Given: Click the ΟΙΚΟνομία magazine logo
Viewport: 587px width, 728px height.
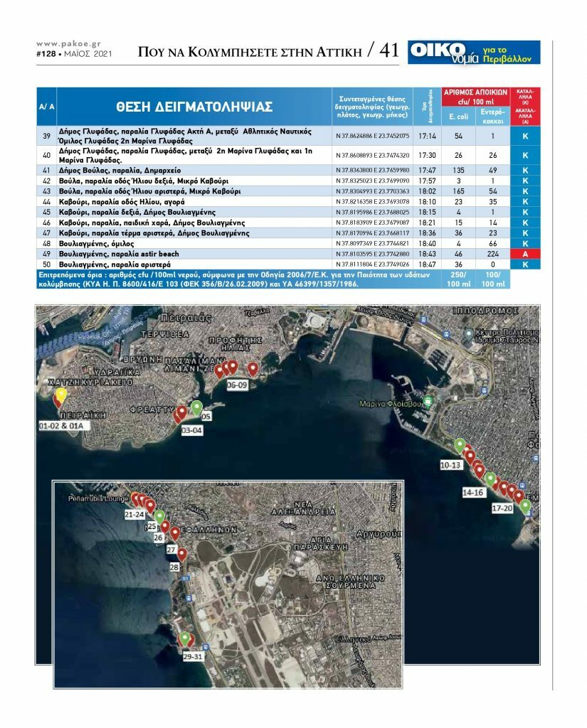Looking at the screenshot, I should (x=474, y=53).
